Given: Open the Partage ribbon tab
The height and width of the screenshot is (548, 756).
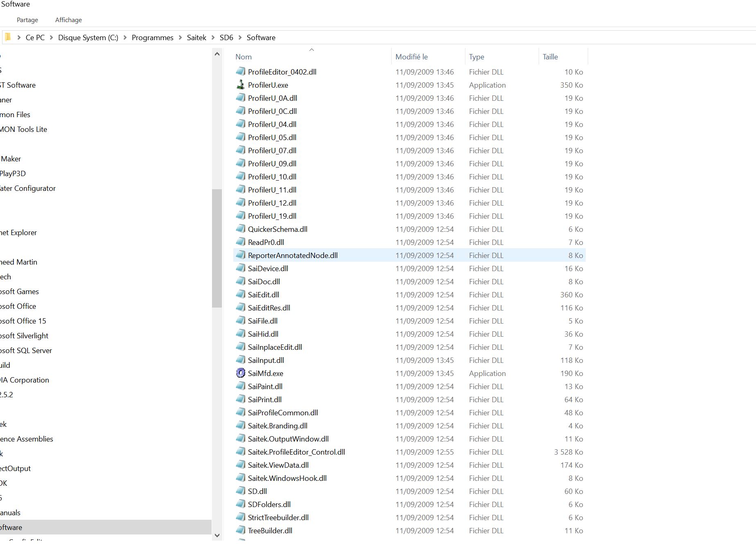Looking at the screenshot, I should click(27, 20).
